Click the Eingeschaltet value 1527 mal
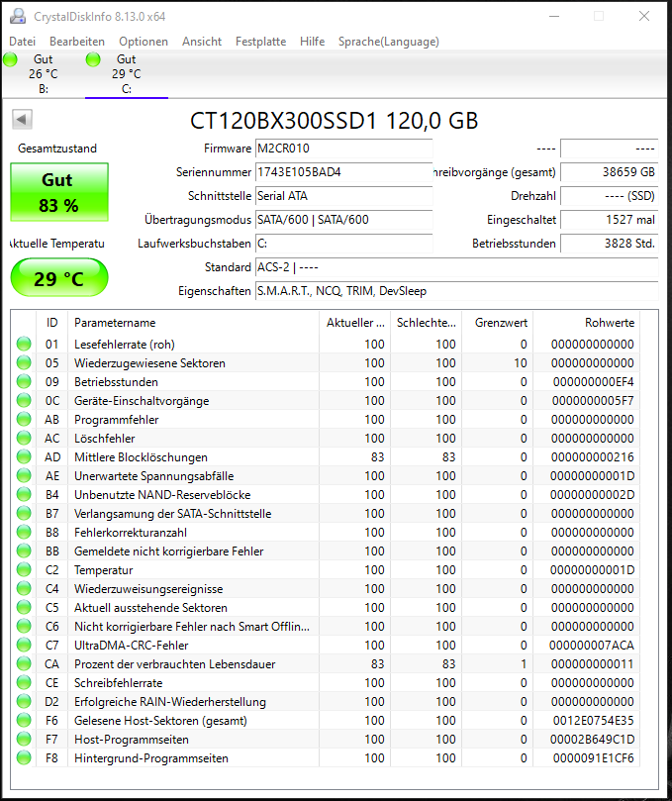672x801 pixels. click(610, 220)
